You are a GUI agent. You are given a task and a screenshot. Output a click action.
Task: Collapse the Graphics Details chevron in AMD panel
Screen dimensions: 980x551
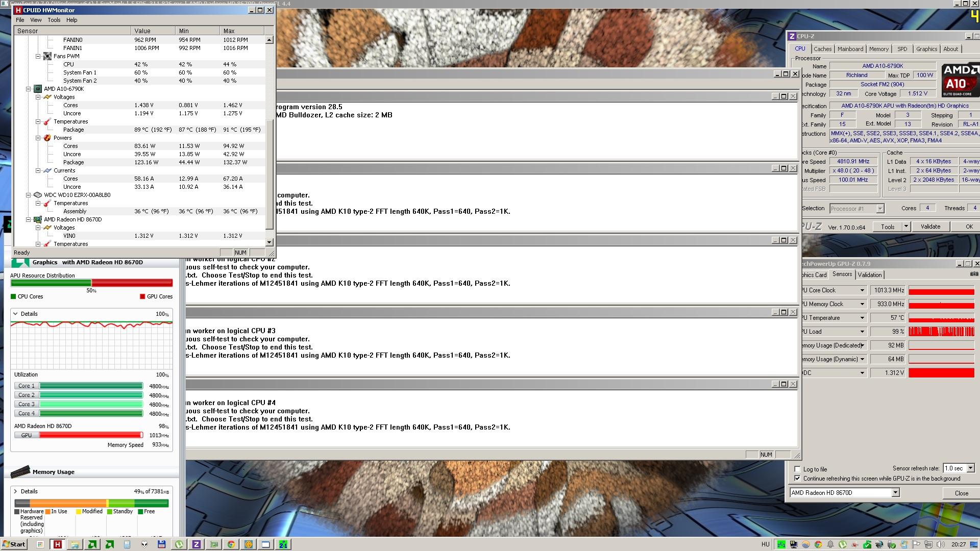click(x=15, y=314)
